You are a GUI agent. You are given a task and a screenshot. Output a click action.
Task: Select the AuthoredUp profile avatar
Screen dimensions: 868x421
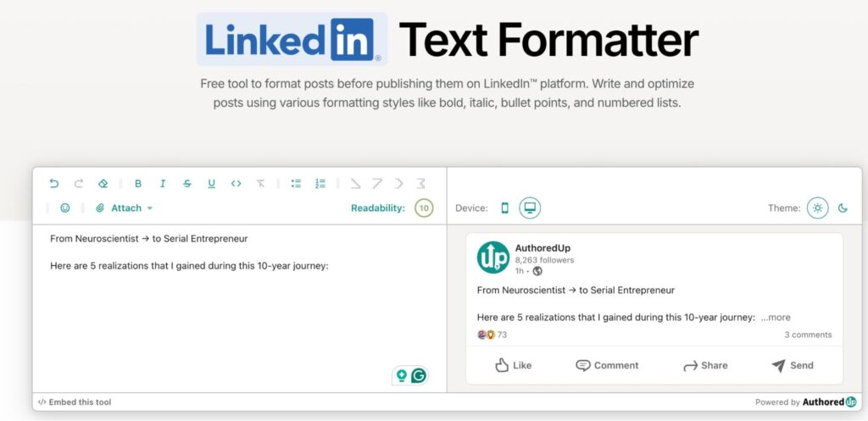[493, 258]
